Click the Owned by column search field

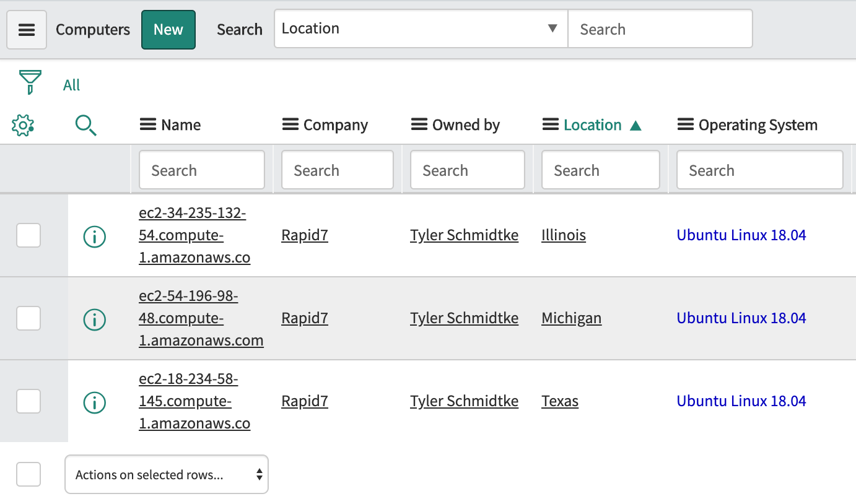click(467, 170)
